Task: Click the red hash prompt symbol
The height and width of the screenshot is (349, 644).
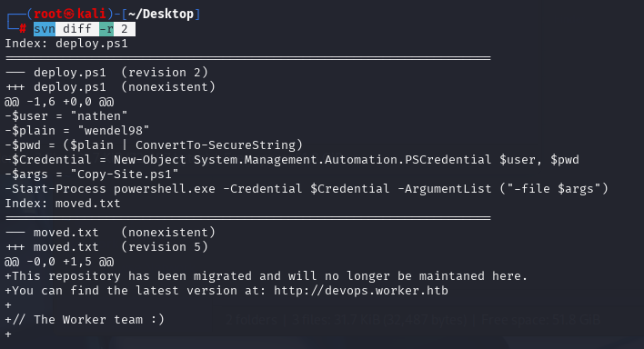Action: click(x=23, y=29)
